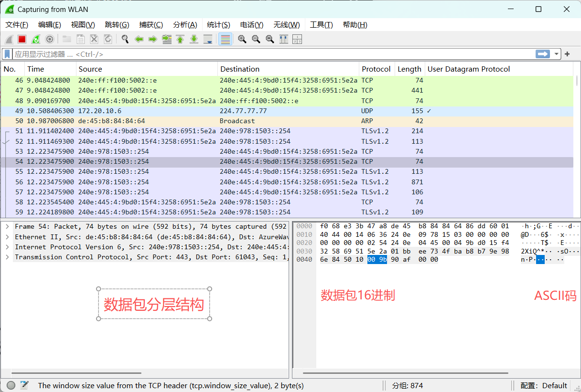Open display filter history dropdown
This screenshot has width=581, height=392.
pyautogui.click(x=557, y=54)
